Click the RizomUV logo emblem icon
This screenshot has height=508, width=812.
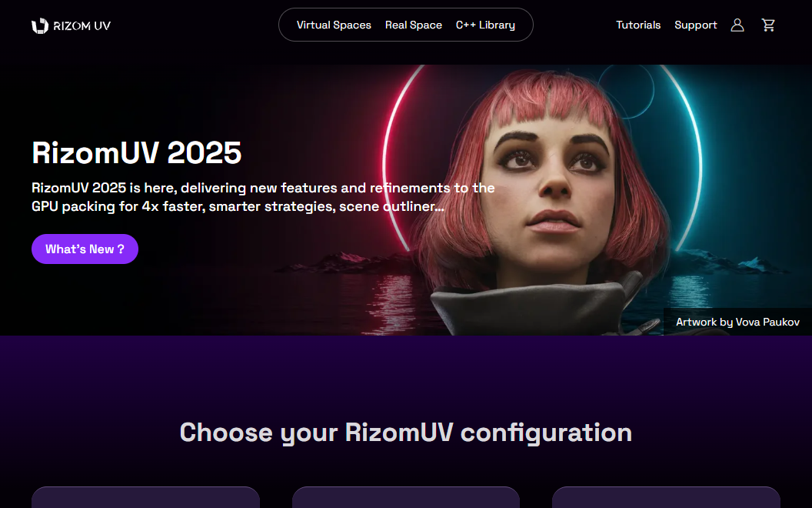pyautogui.click(x=40, y=25)
